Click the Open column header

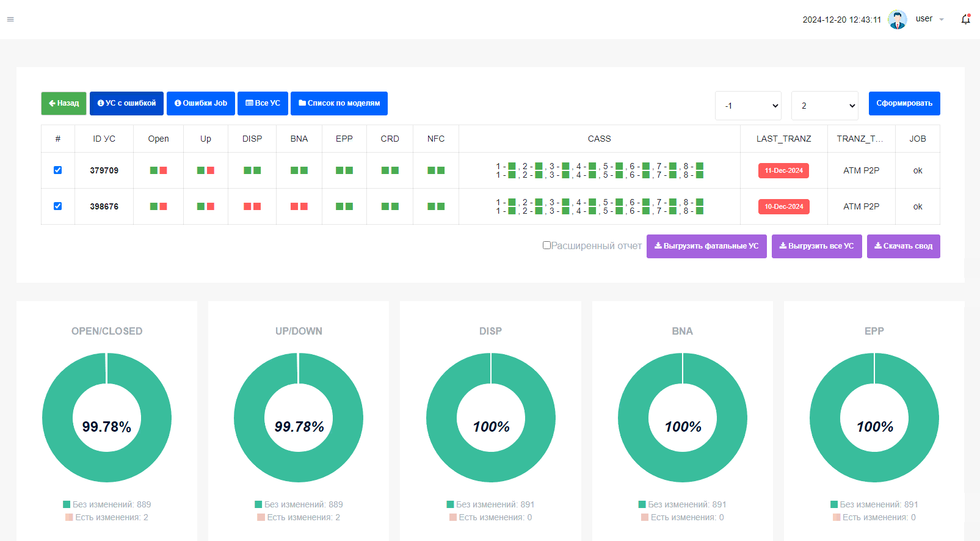pos(159,139)
